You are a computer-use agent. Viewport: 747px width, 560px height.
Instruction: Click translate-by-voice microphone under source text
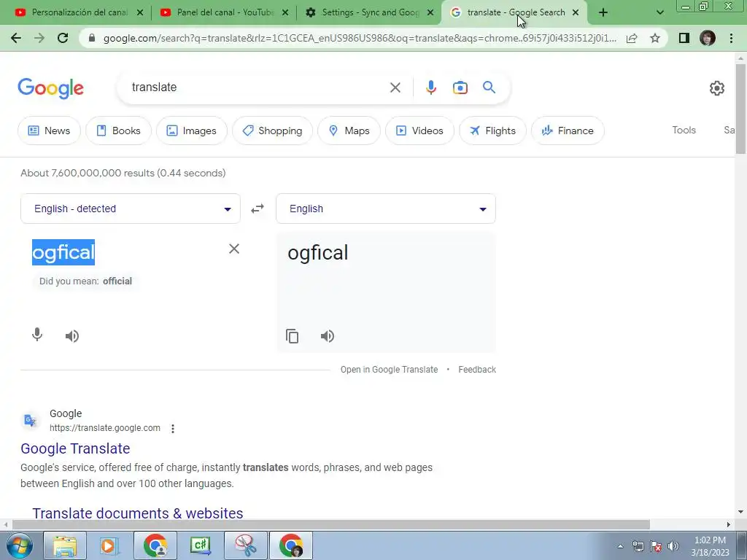pos(37,335)
